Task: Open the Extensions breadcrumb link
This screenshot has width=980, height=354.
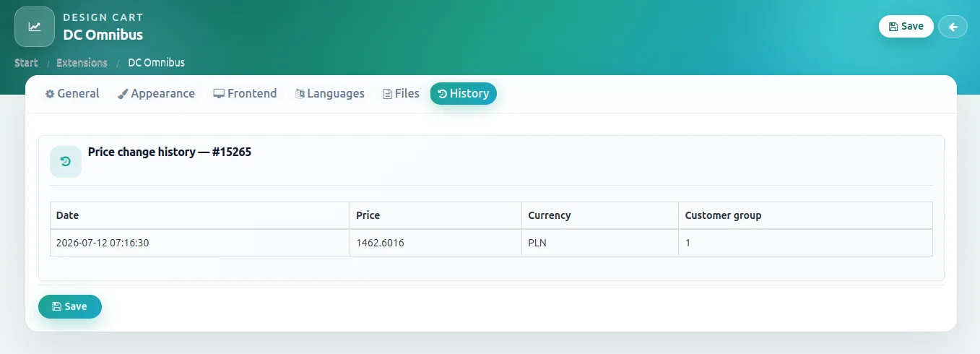Action: (82, 63)
